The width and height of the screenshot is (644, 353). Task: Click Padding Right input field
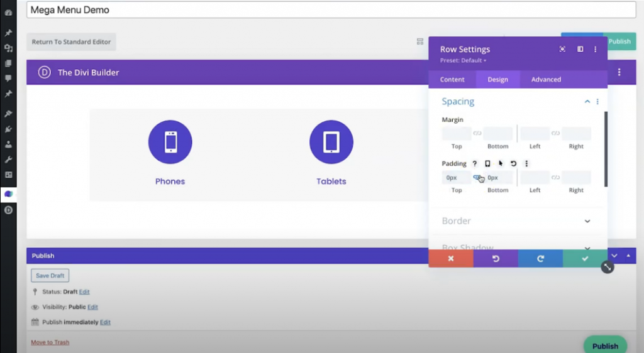576,178
